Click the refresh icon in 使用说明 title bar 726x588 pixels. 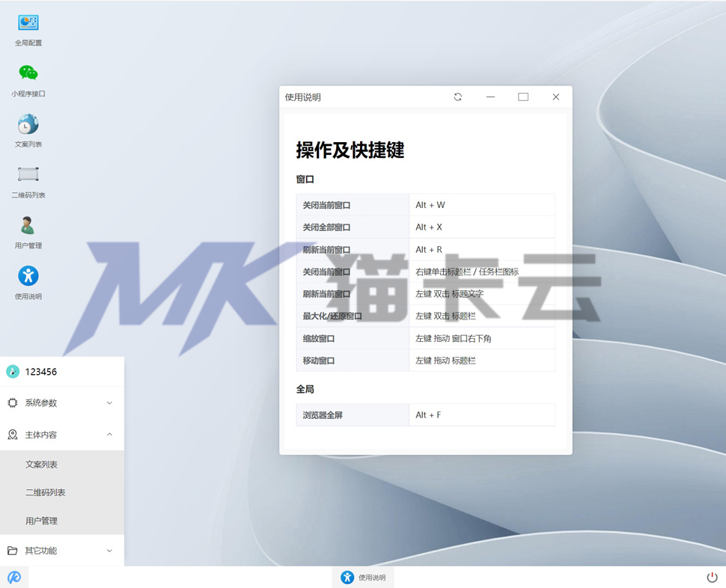[x=458, y=97]
